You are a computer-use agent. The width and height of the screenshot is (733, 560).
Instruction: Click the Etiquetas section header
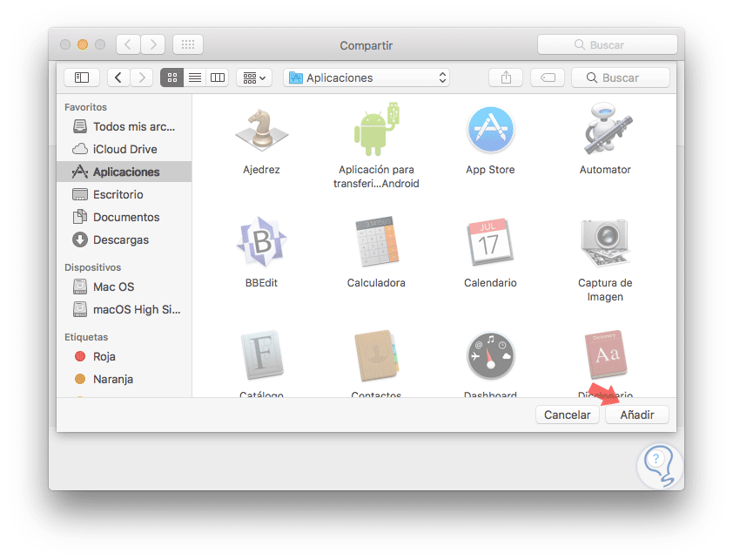point(86,337)
